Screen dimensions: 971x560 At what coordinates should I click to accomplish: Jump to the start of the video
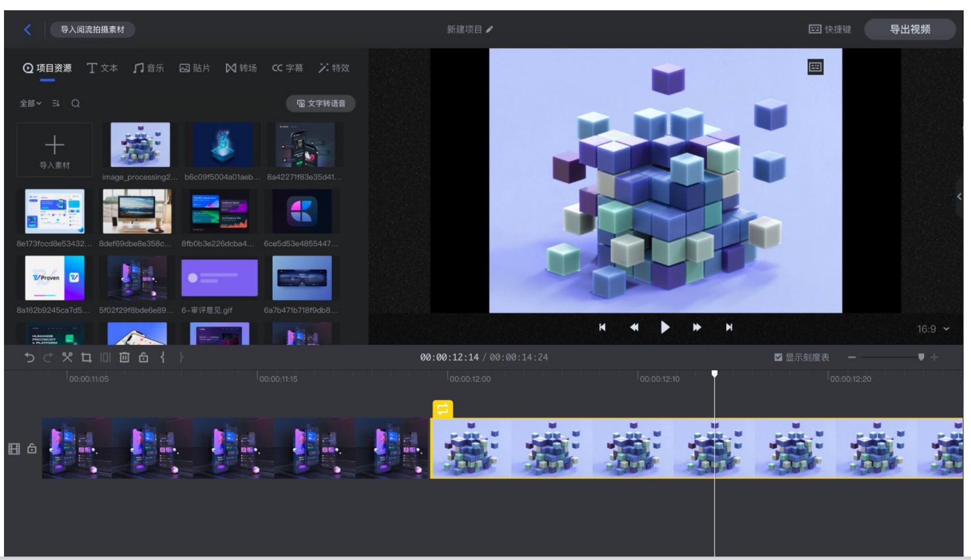tap(602, 327)
